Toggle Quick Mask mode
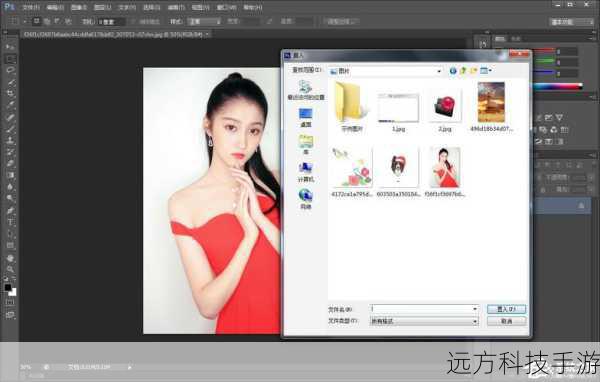 tap(10, 303)
